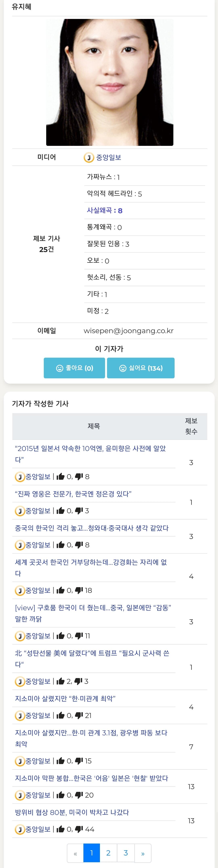Open article 지소미아 막판 봉합 어음 현찰

click(91, 778)
